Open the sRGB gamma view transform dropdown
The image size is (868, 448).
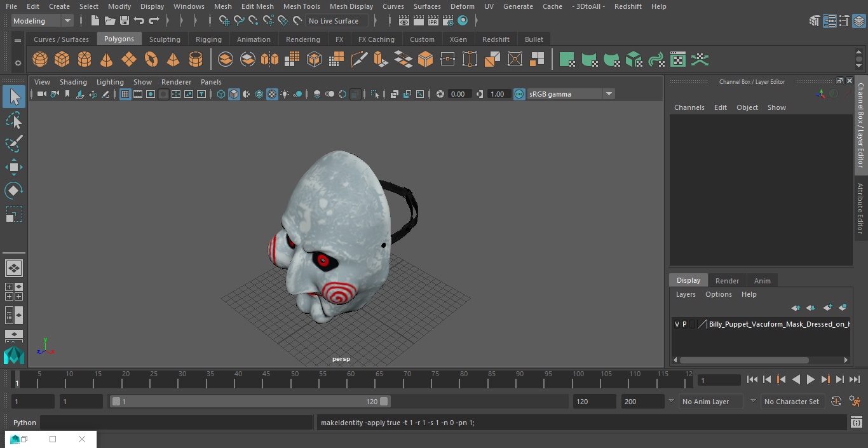[x=570, y=94]
